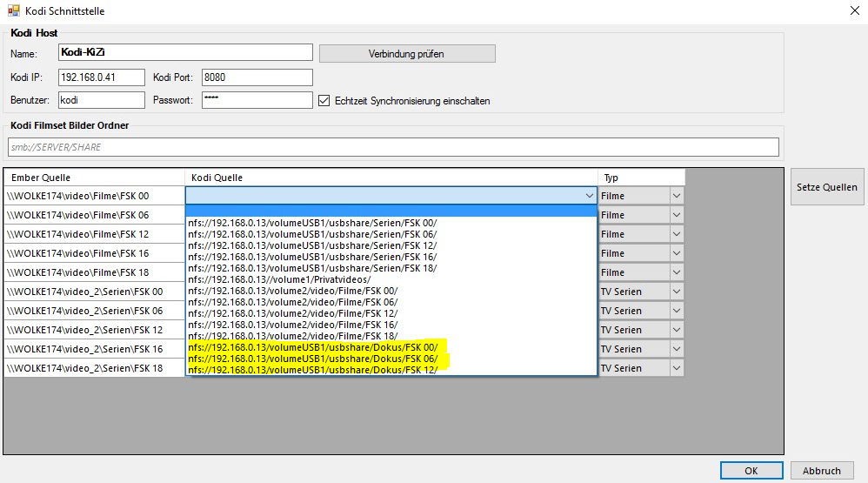
Task: Select nfs usbshare/Serien/FSK 16/ list entry
Action: (391, 257)
